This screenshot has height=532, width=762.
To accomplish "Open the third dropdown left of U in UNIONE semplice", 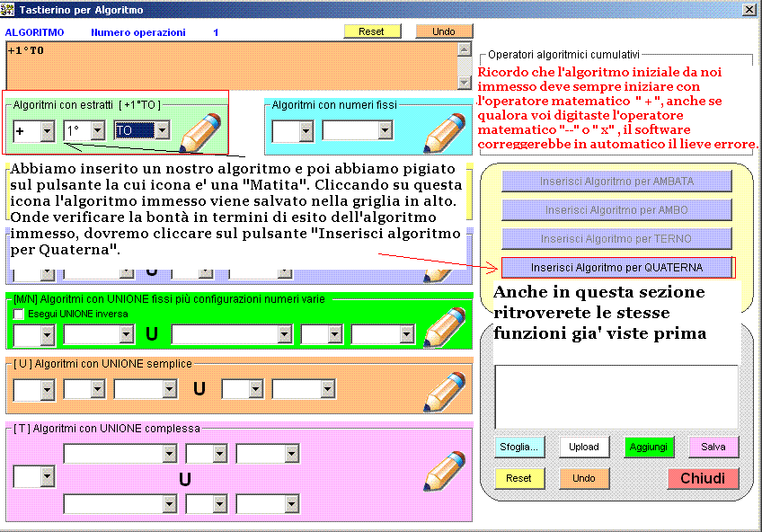I will pos(170,389).
